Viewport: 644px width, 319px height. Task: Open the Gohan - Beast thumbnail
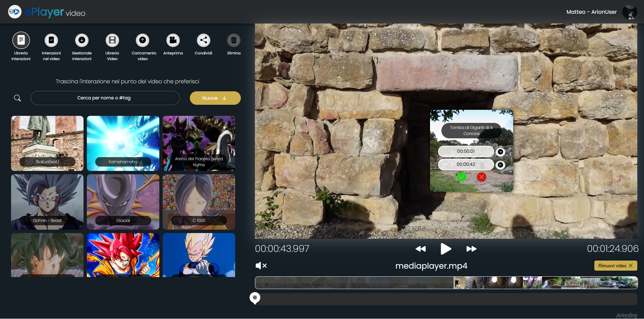coord(47,202)
